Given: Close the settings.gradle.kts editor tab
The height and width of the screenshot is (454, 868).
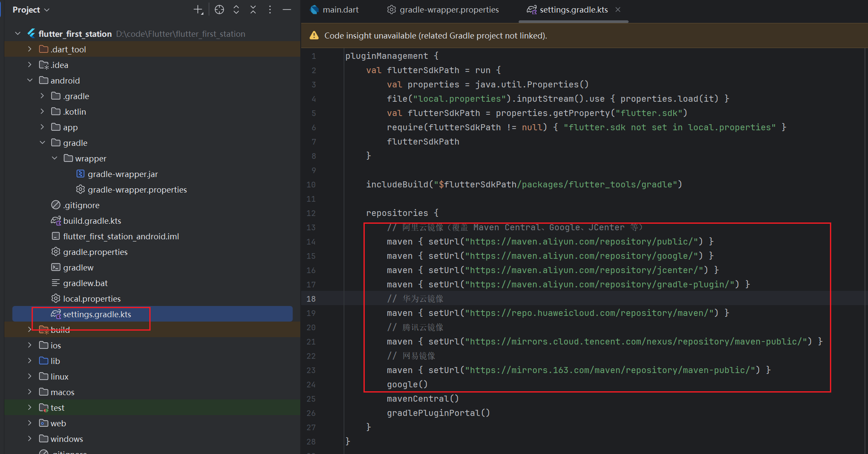Looking at the screenshot, I should (618, 10).
